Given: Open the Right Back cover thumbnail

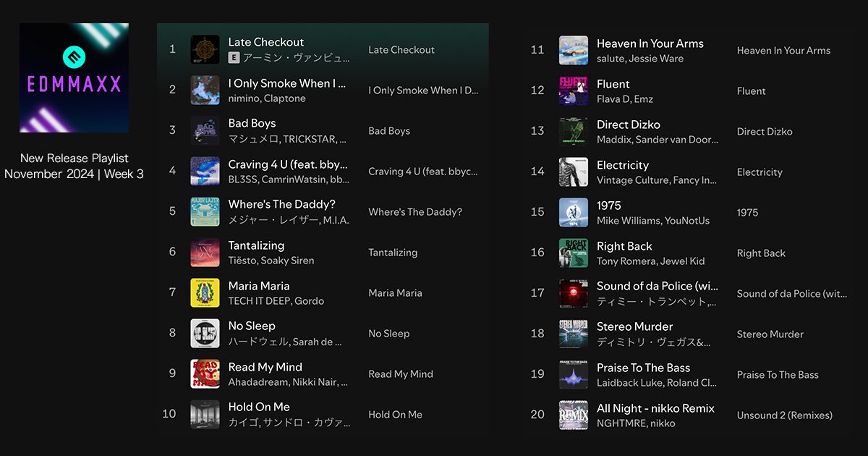Looking at the screenshot, I should [x=574, y=253].
